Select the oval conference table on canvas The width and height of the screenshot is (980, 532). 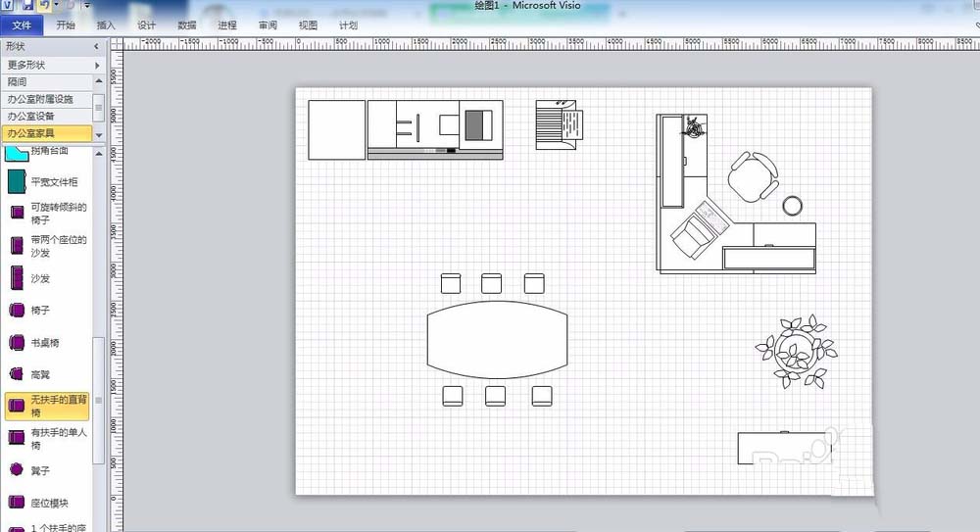[x=497, y=339]
